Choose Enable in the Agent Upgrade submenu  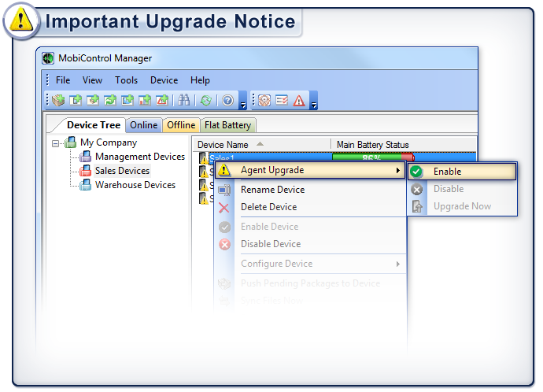click(x=462, y=172)
